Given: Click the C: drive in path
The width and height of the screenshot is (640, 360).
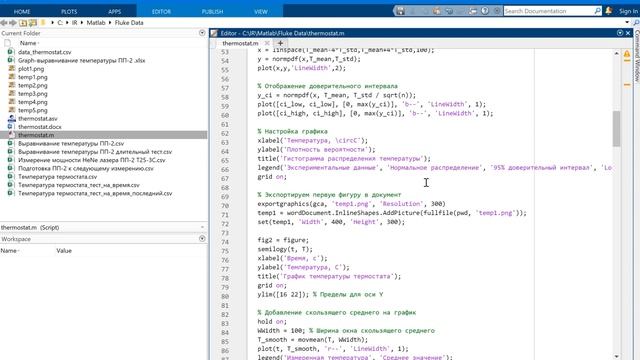Looking at the screenshot, I should (x=60, y=23).
